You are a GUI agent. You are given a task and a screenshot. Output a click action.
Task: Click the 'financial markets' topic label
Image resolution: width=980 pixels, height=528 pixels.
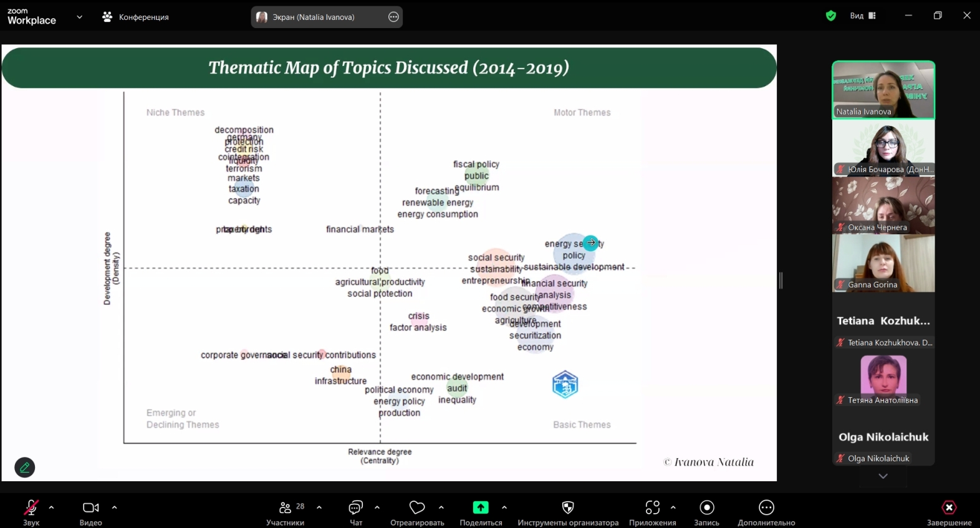360,229
